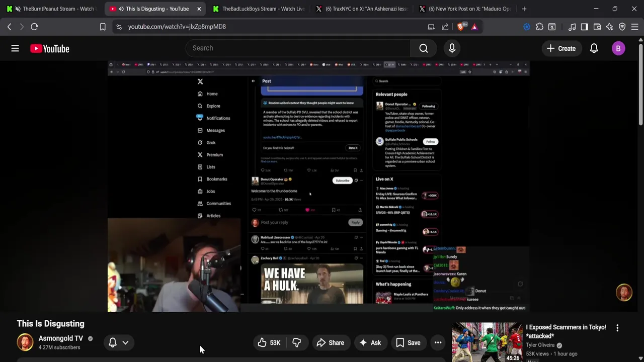Close the 'This Is Disgusting' tab

[199, 9]
